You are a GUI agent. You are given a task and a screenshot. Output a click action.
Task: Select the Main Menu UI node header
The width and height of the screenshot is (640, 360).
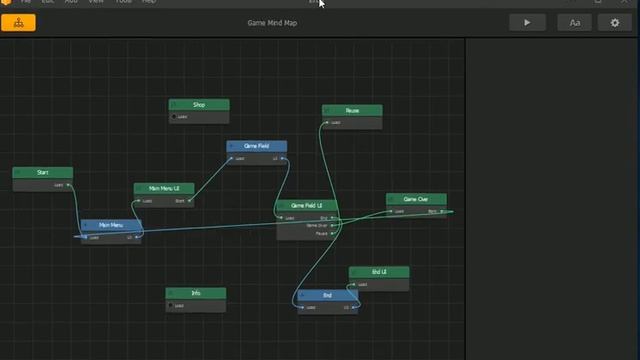pyautogui.click(x=164, y=189)
